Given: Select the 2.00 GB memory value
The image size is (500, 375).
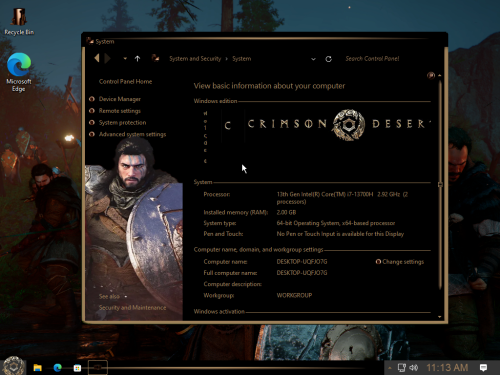Looking at the screenshot, I should (x=286, y=212).
